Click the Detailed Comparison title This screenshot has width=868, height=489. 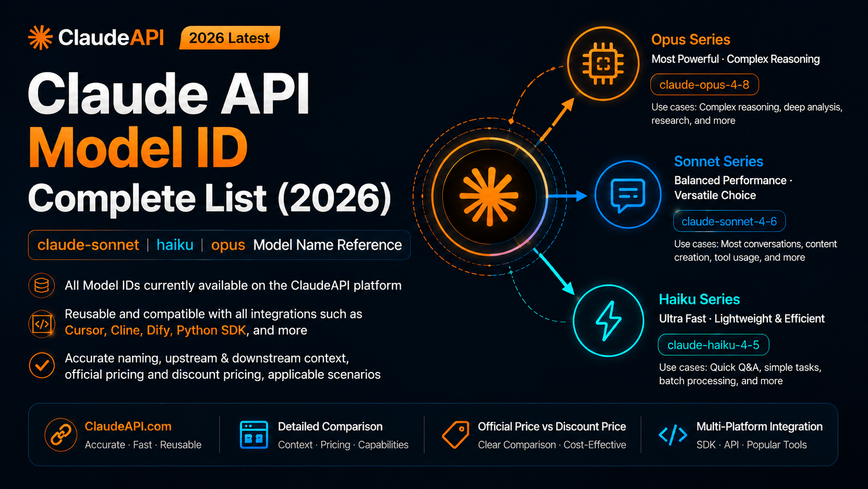pyautogui.click(x=330, y=427)
